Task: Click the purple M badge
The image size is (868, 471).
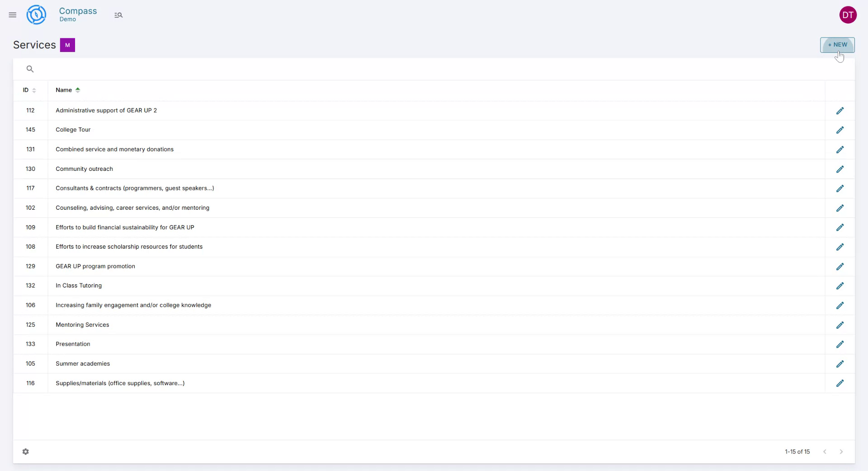Action: (67, 45)
